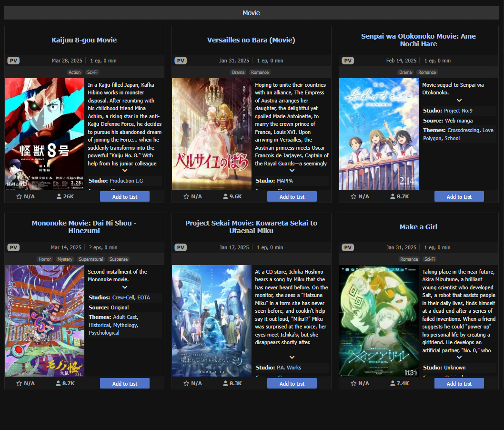Viewport: 504px width, 430px height.
Task: Select the Suspense genre tag
Action: [118, 259]
